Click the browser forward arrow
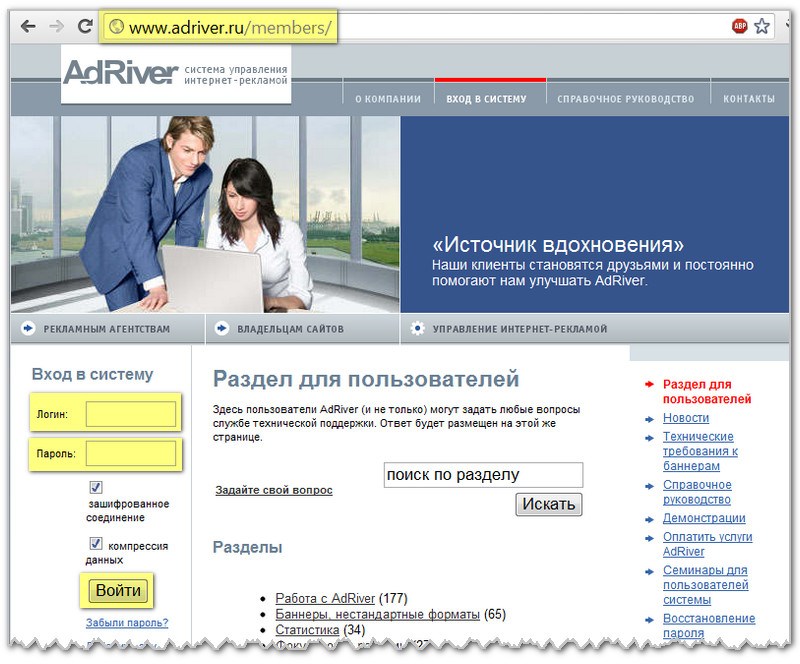This screenshot has height=664, width=800. [x=57, y=26]
